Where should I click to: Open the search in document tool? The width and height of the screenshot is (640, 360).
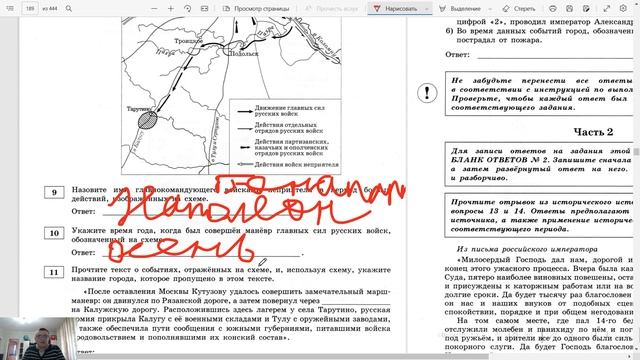(69, 8)
